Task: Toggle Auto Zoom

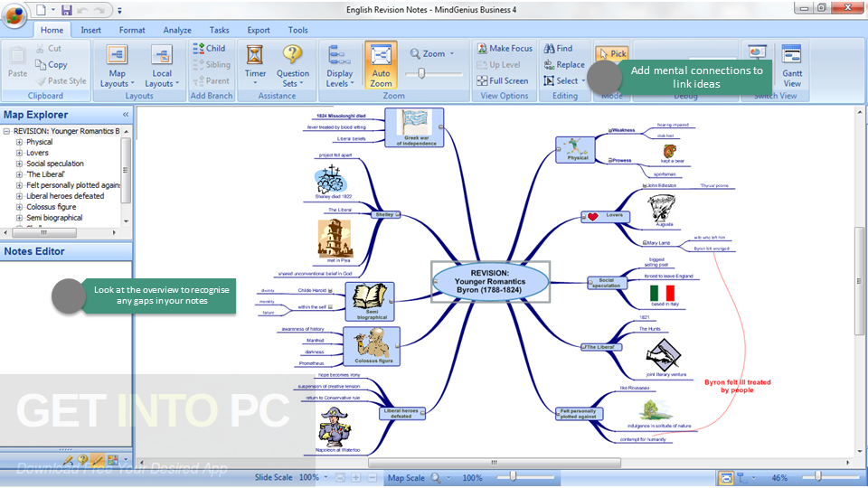Action: pos(381,65)
